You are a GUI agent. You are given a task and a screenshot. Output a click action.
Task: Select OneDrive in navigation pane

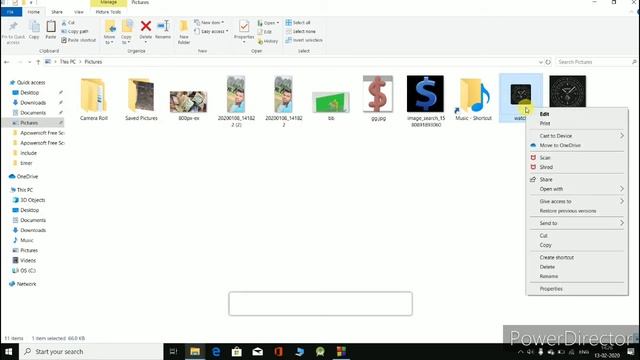27,177
